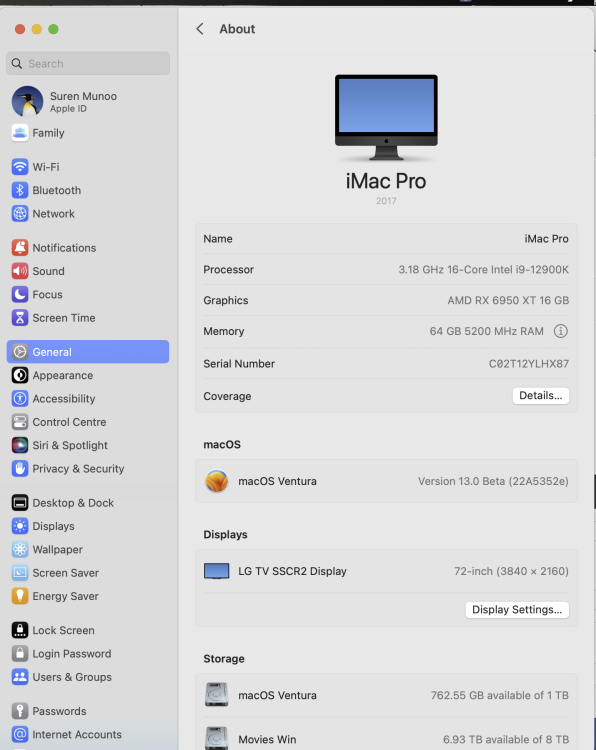Click the Name value iMac Pro
This screenshot has width=596, height=750.
coord(546,239)
